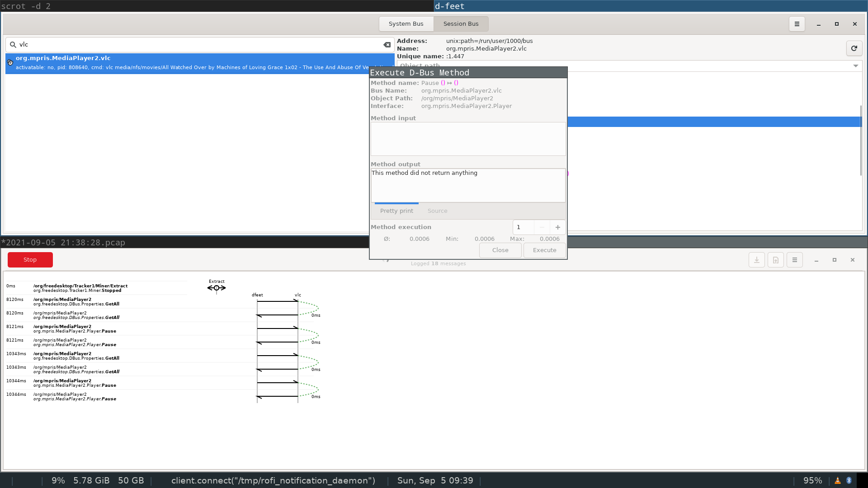Viewport: 868px width, 488px height.
Task: Maximize the d-feet window
Action: pyautogui.click(x=837, y=24)
